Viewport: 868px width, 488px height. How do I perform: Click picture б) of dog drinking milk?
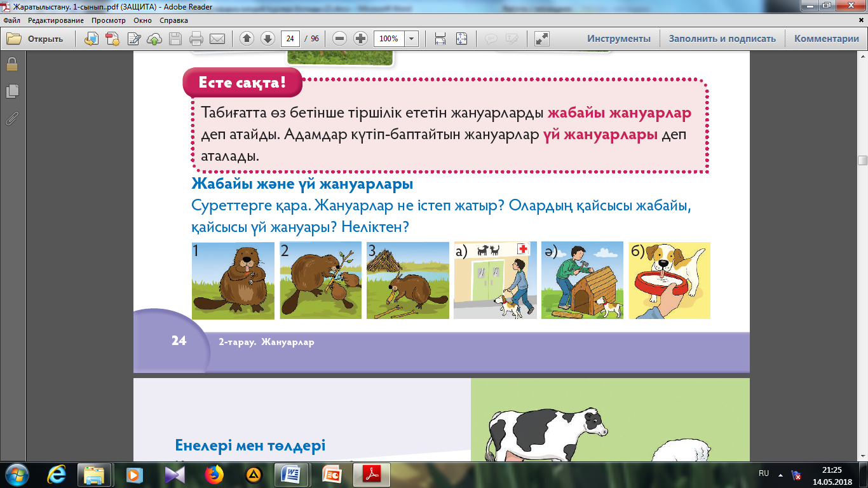pos(670,280)
